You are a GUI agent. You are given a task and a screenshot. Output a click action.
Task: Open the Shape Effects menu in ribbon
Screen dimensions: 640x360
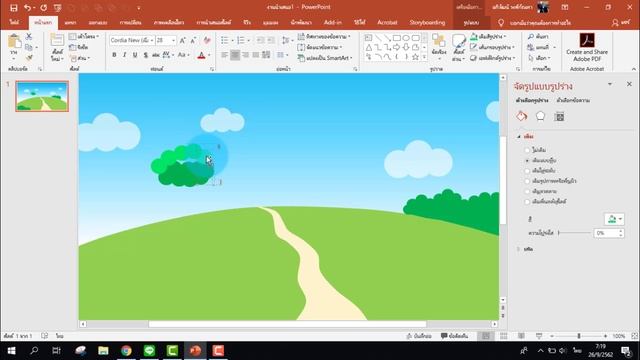(493, 58)
